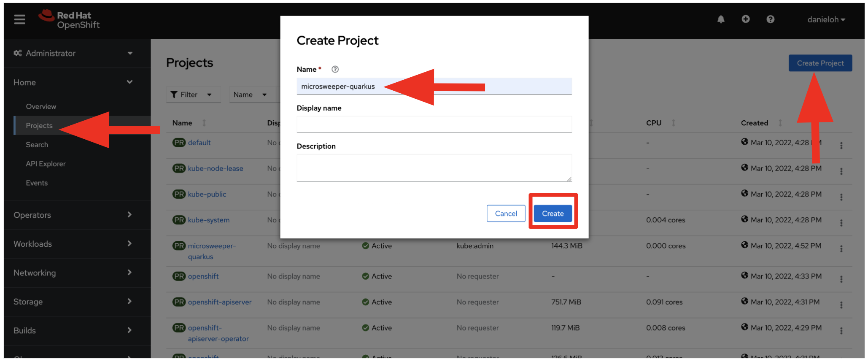Expand the Workloads section
The width and height of the screenshot is (868, 362).
(73, 244)
